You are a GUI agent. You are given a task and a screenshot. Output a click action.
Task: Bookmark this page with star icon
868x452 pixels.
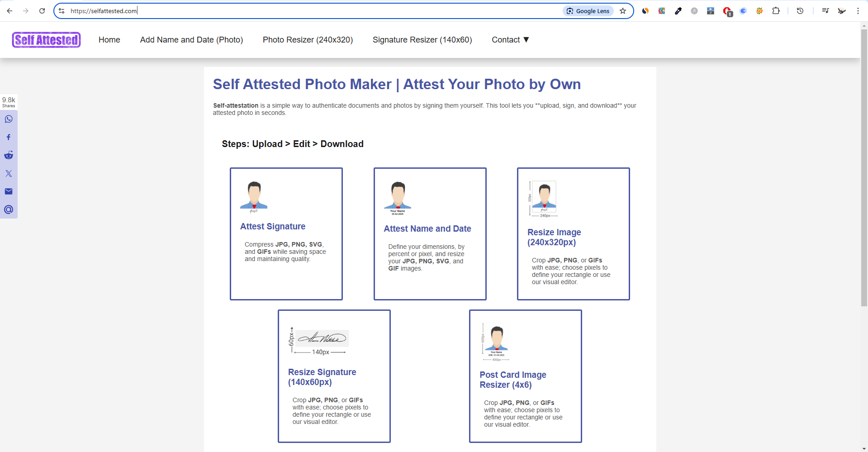point(623,11)
